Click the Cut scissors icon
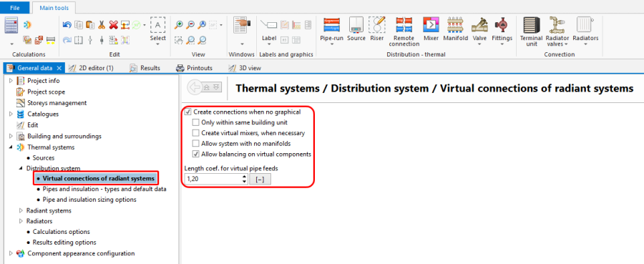 pos(102,26)
